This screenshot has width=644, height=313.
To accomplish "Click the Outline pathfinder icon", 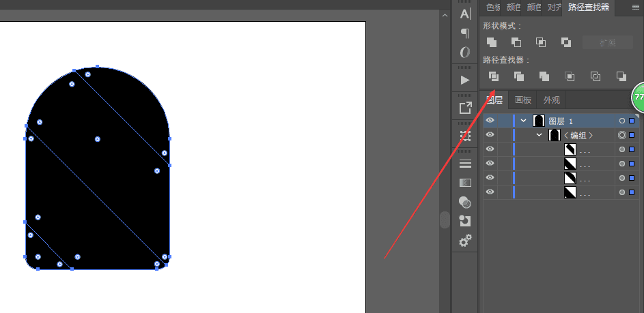I will pyautogui.click(x=595, y=76).
